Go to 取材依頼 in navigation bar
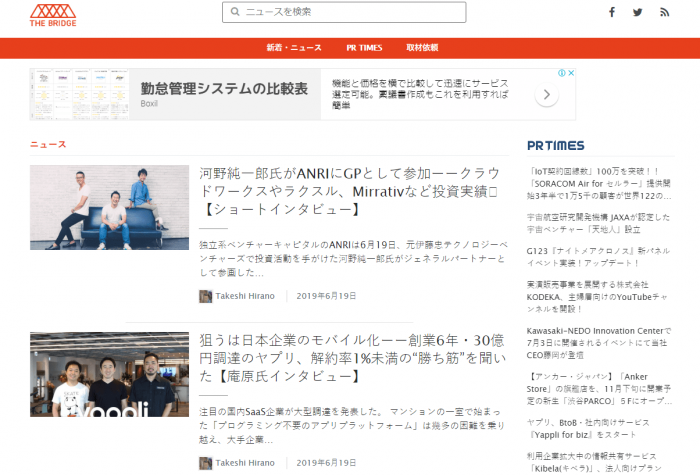The image size is (700, 475). 422,48
